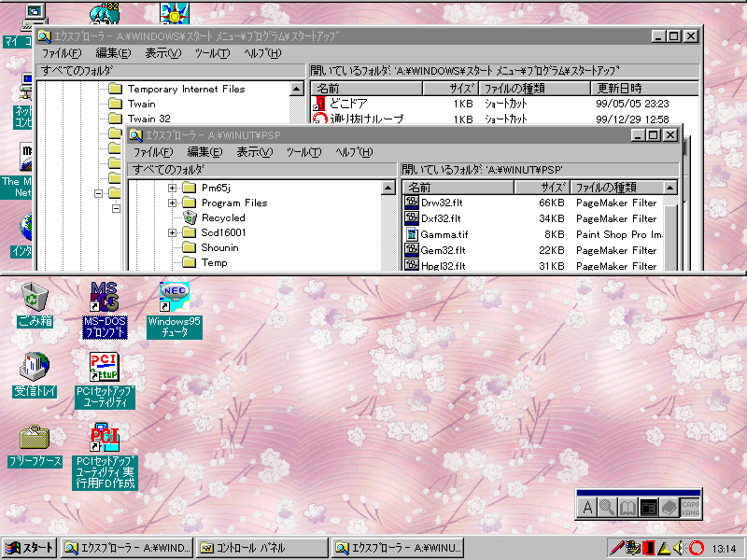
Task: Click the 13:14 clock in the taskbar
Action: pos(725,549)
